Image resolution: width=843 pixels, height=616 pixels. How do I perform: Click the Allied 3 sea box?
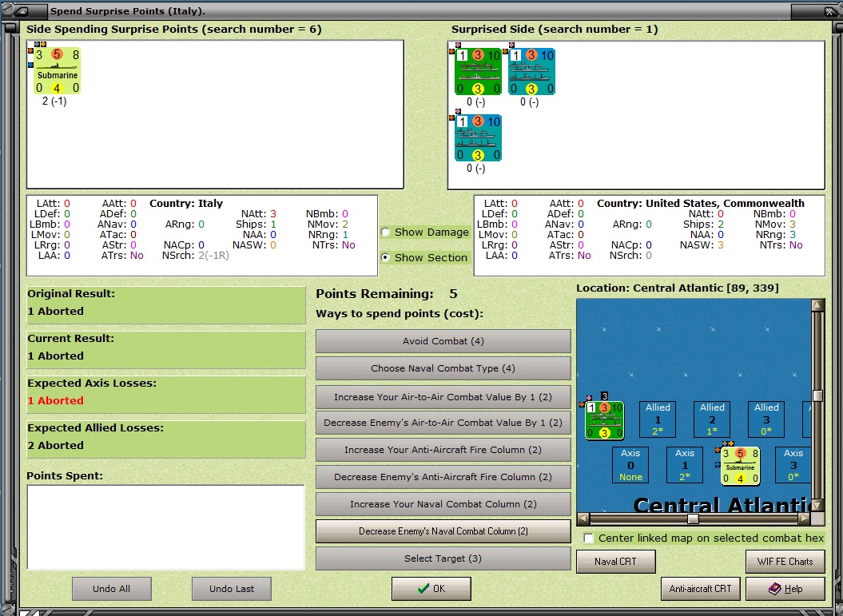[x=766, y=419]
